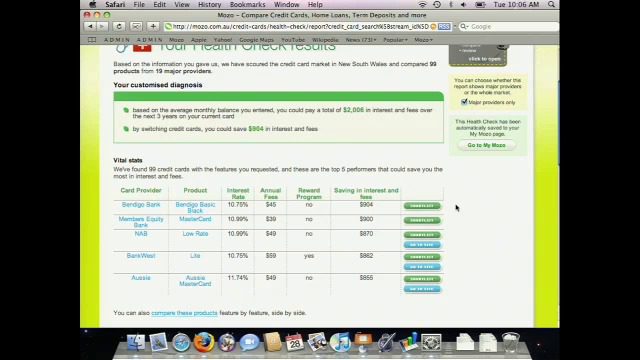Viewport: 640px width, 360px height.
Task: Open System Preferences gear in the Dock
Action: pos(431,342)
